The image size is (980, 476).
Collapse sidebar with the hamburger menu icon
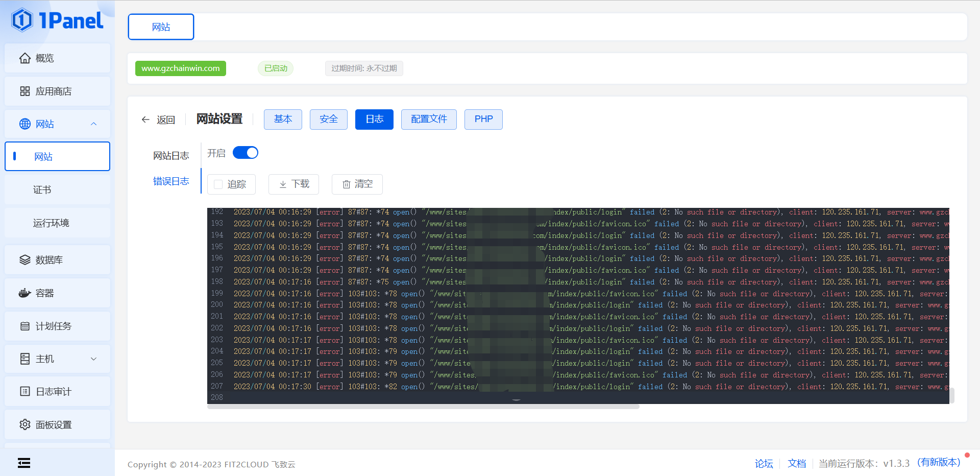[24, 463]
